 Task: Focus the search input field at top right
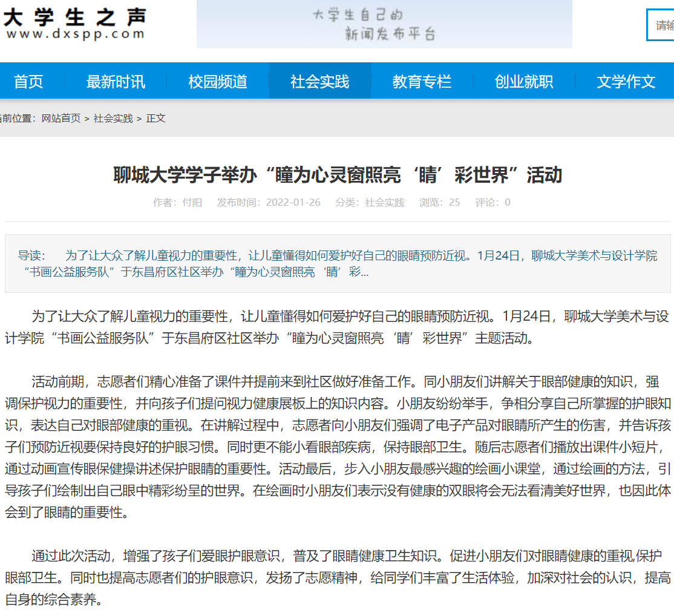pos(661,25)
